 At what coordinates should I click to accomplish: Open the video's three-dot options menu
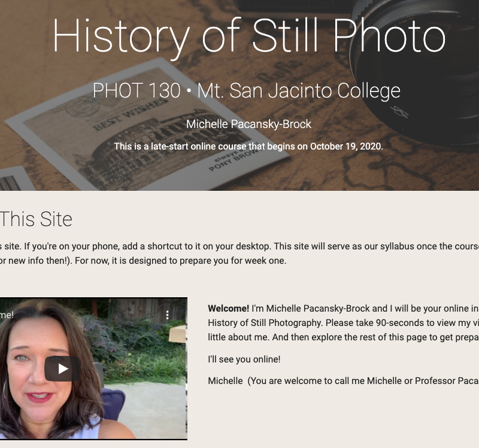click(168, 315)
